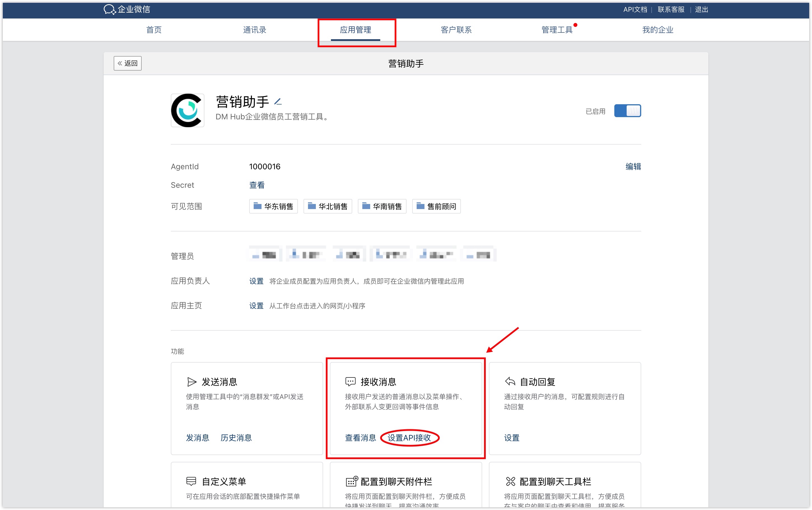Click 设置 under 自动回复

[512, 437]
